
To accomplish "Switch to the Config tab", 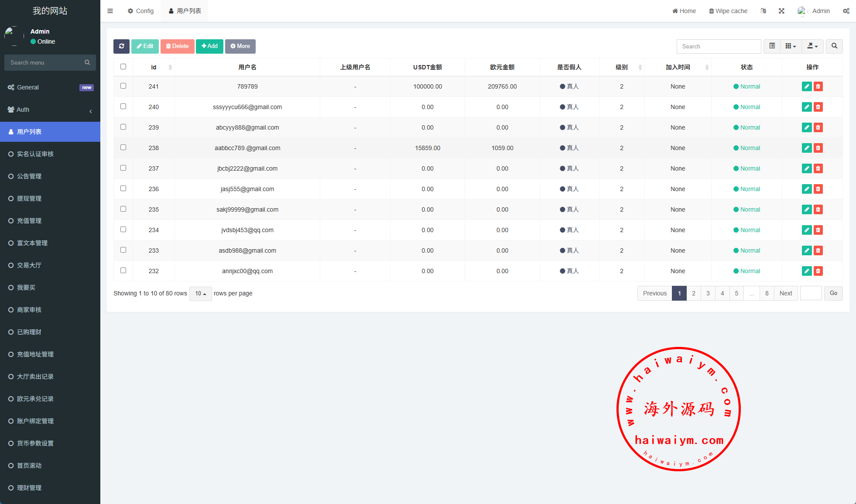I will click(x=140, y=11).
